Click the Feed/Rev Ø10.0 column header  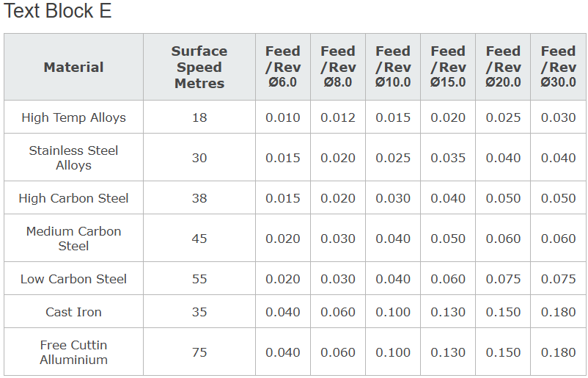[393, 67]
